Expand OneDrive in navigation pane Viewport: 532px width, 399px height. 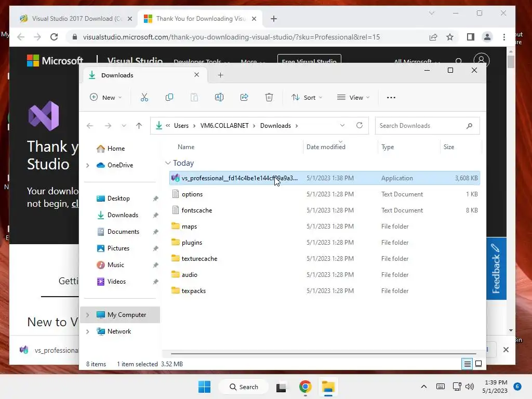click(87, 165)
